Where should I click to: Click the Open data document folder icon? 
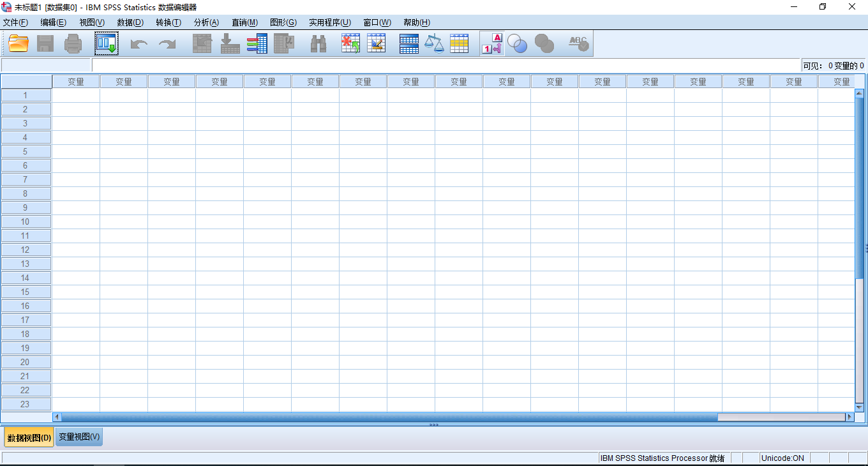(x=19, y=43)
